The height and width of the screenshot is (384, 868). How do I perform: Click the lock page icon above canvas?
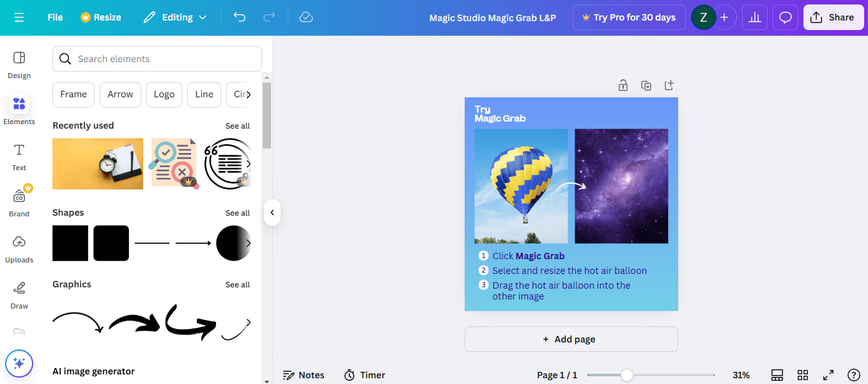(623, 86)
